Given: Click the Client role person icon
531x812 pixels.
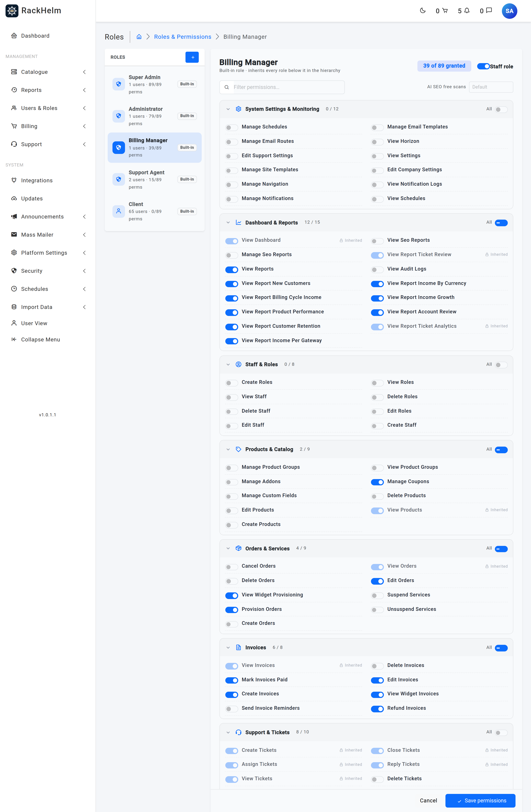Looking at the screenshot, I should [x=119, y=211].
